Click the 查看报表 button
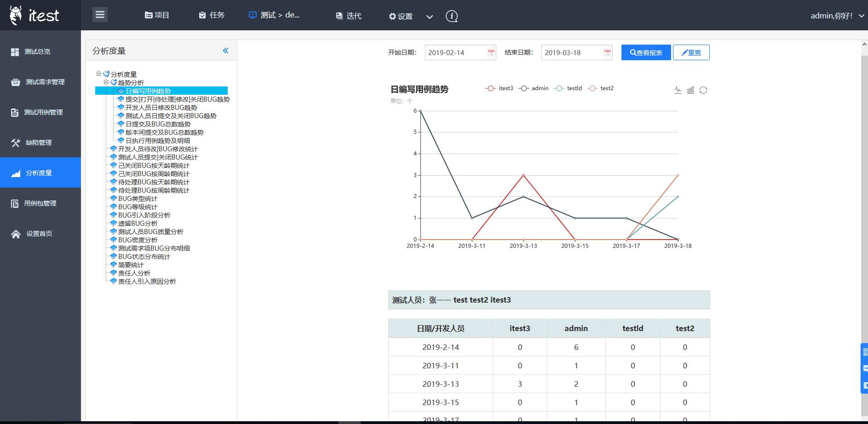The image size is (868, 424). [646, 52]
